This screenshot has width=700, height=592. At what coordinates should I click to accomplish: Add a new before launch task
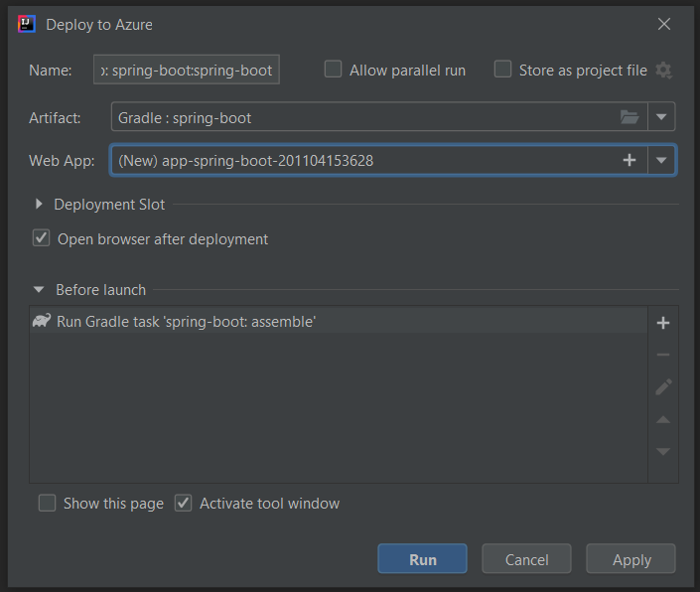click(x=663, y=323)
